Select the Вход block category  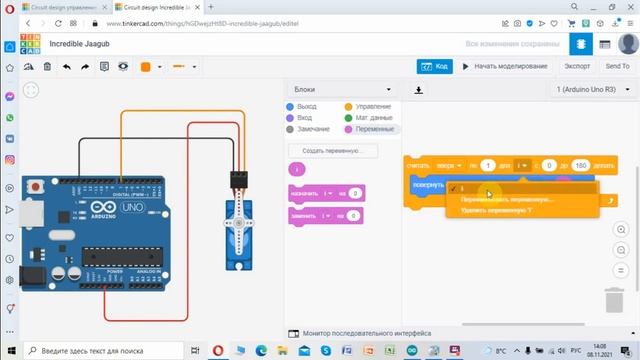(x=300, y=118)
